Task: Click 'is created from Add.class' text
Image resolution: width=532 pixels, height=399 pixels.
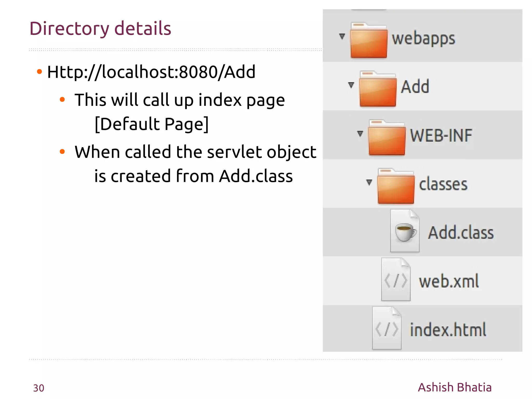Action: point(194,176)
